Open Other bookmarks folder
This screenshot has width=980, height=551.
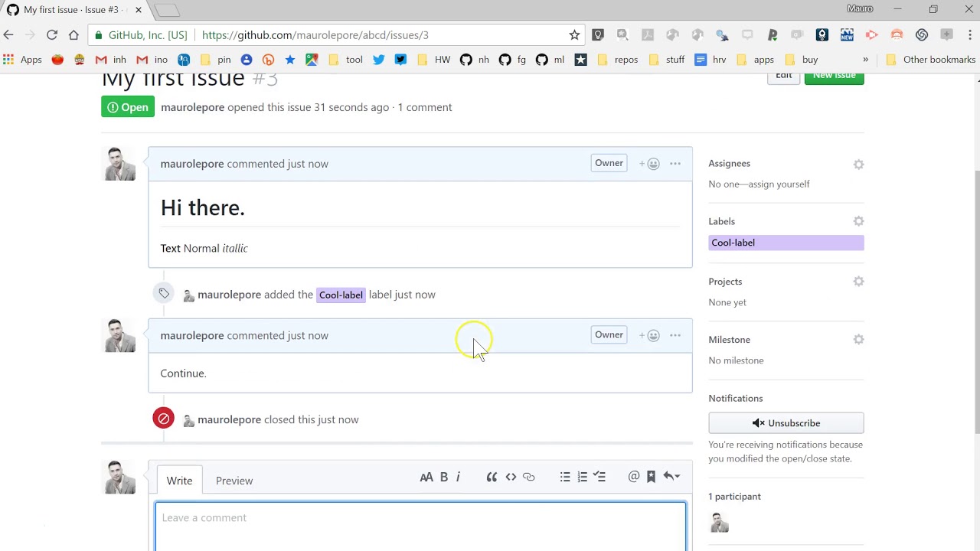(x=930, y=60)
